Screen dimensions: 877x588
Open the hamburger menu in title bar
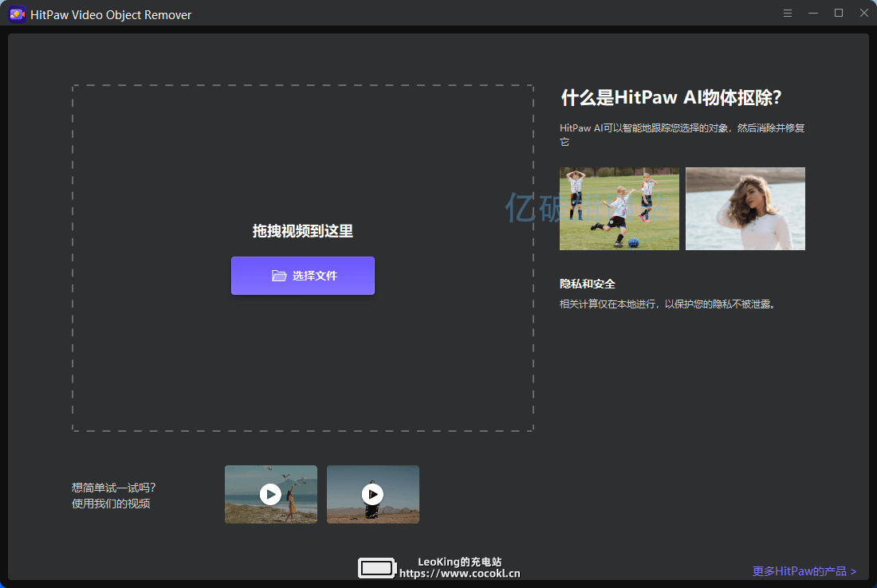(788, 14)
